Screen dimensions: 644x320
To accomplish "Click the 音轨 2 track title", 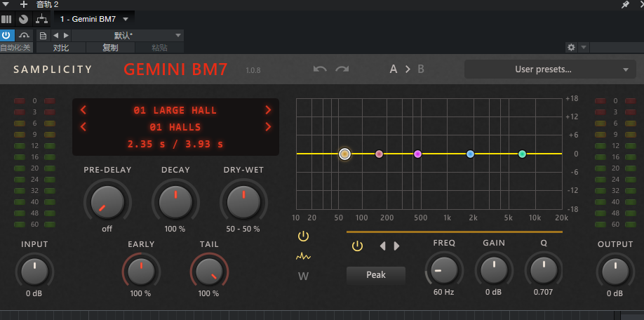I will tap(47, 4).
